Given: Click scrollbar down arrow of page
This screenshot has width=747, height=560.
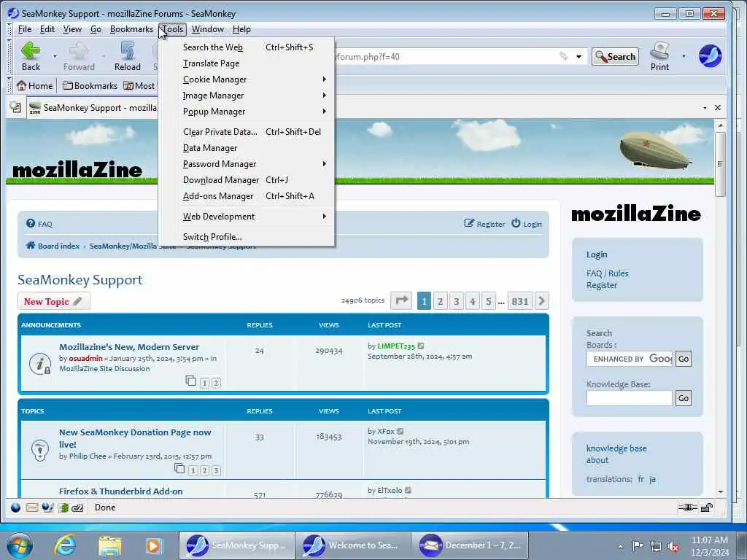Looking at the screenshot, I should [x=720, y=492].
